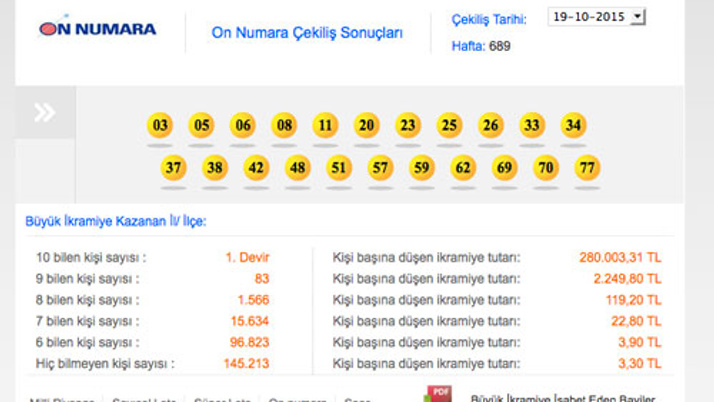
Task: Click 'Hiç bilmeyen kişi sayısı' label
Action: coord(105,363)
